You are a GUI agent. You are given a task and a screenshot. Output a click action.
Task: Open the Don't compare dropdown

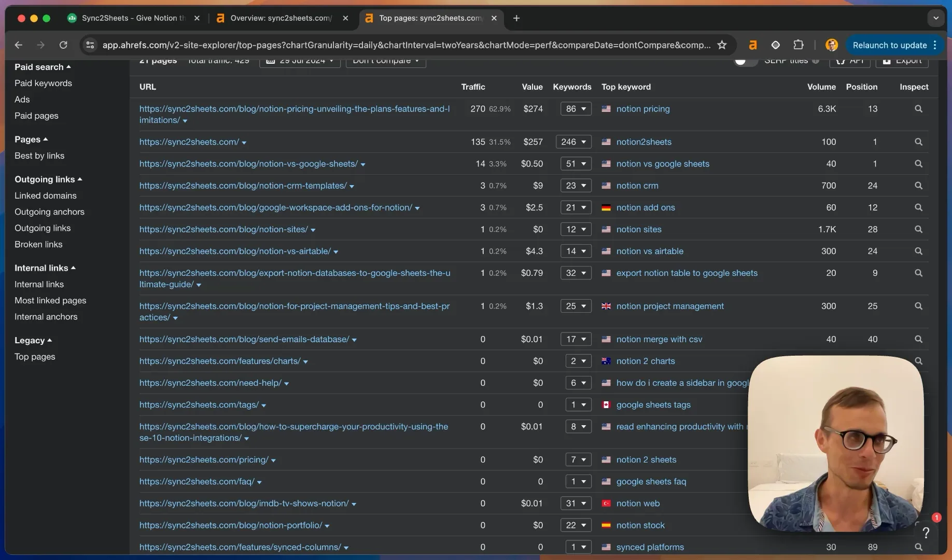point(385,62)
